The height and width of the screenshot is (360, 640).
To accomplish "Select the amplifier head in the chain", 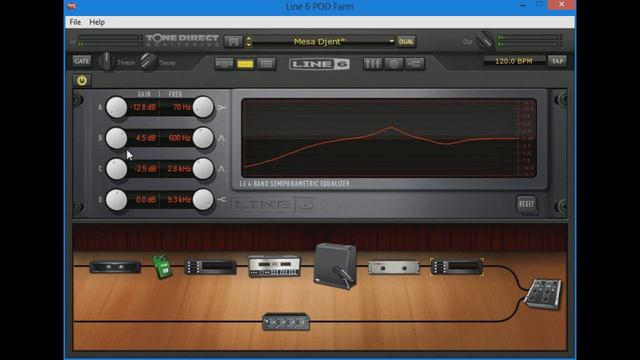I will tap(274, 267).
